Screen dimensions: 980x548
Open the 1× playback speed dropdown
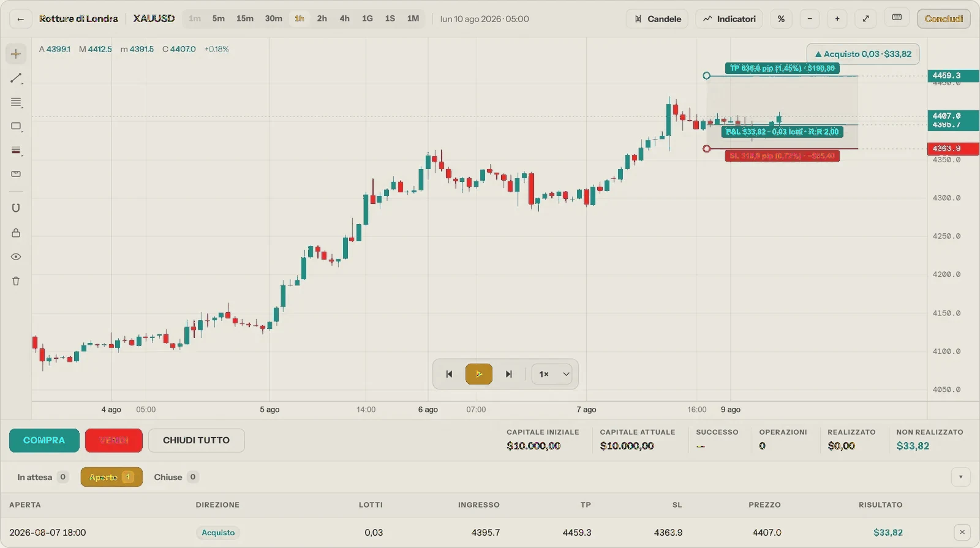552,374
